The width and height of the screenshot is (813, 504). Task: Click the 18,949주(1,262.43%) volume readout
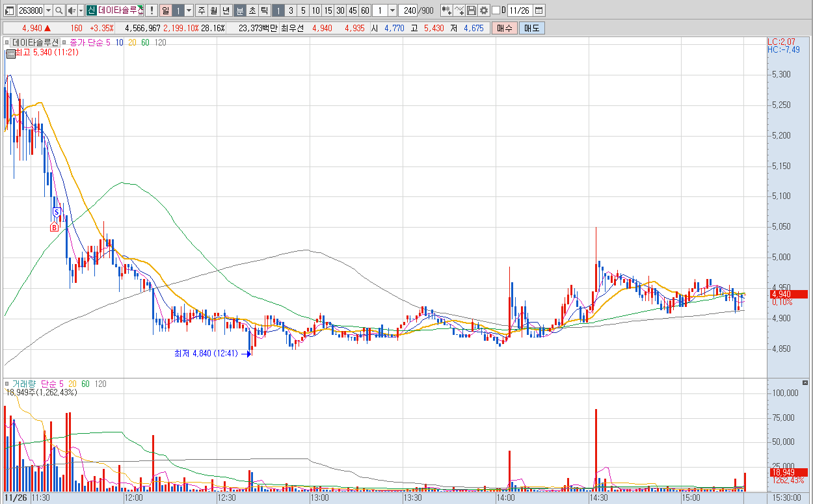41,392
